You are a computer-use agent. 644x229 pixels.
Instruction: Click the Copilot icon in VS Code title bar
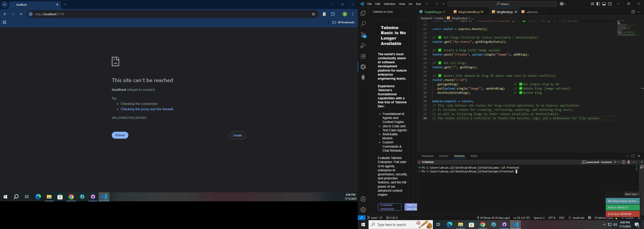[562, 4]
